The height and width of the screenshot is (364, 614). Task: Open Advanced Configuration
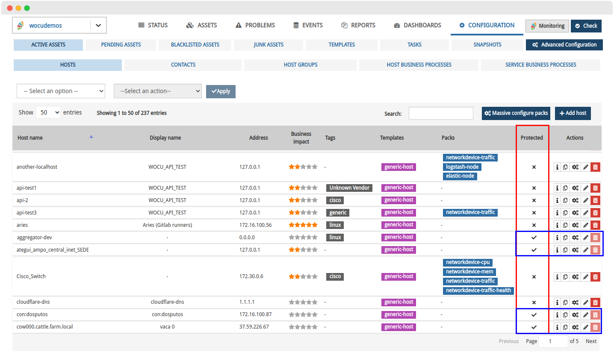(x=564, y=45)
